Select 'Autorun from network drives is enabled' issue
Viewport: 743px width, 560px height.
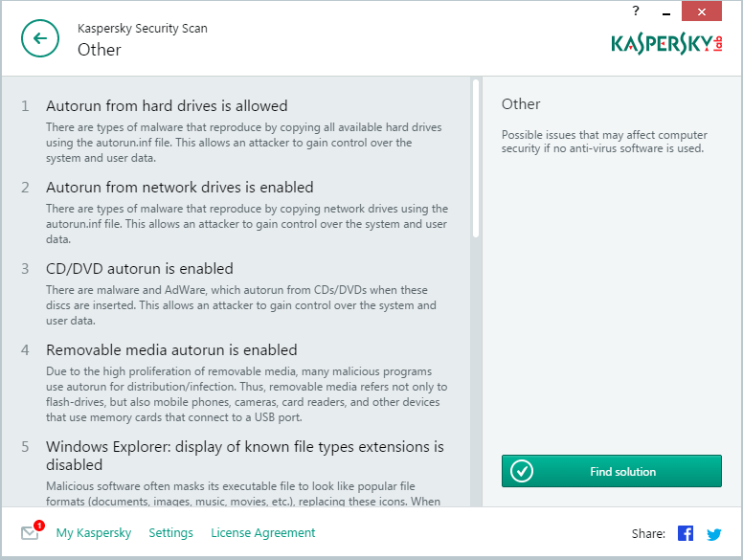[180, 188]
